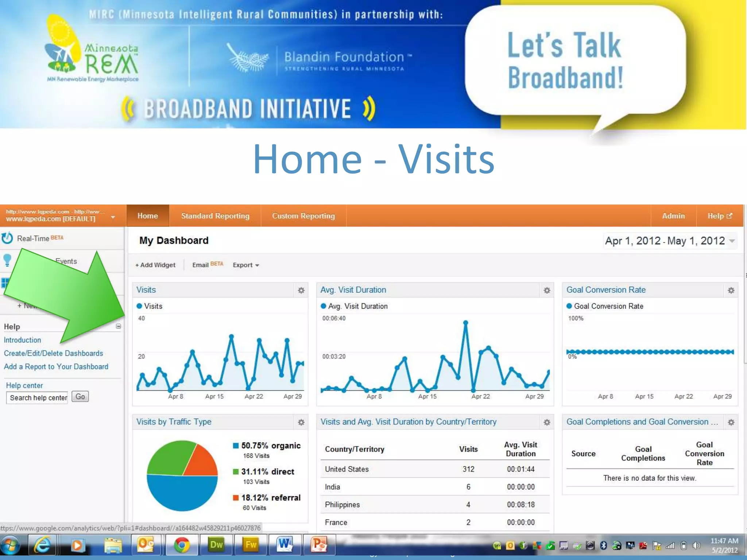Screen dimensions: 747x560
Task: Open the Custom Reporting tab
Action: [303, 216]
